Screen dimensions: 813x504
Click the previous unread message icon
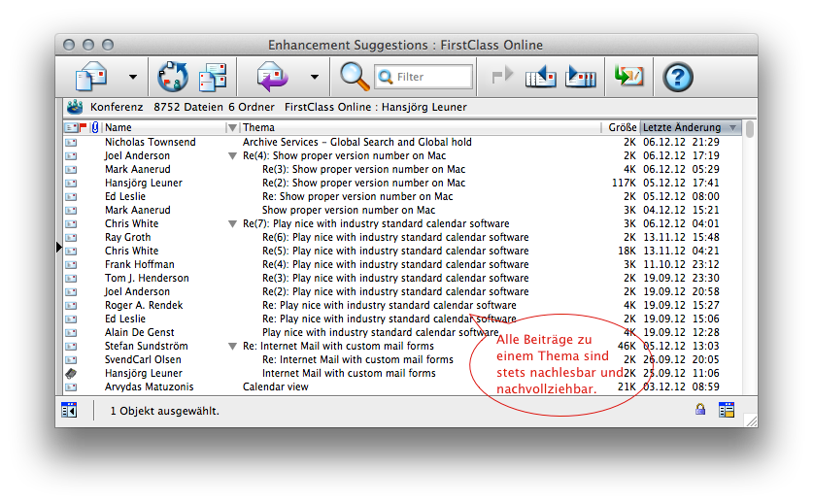540,76
